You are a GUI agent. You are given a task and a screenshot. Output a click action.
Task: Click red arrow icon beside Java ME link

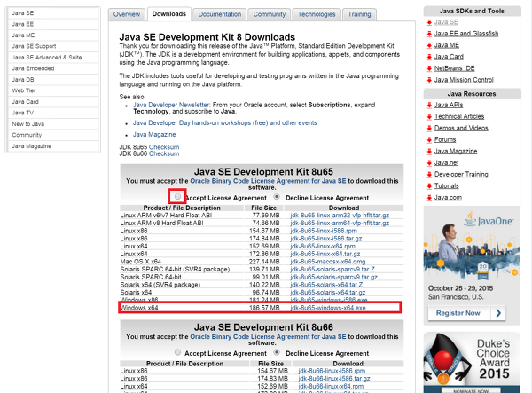[429, 45]
